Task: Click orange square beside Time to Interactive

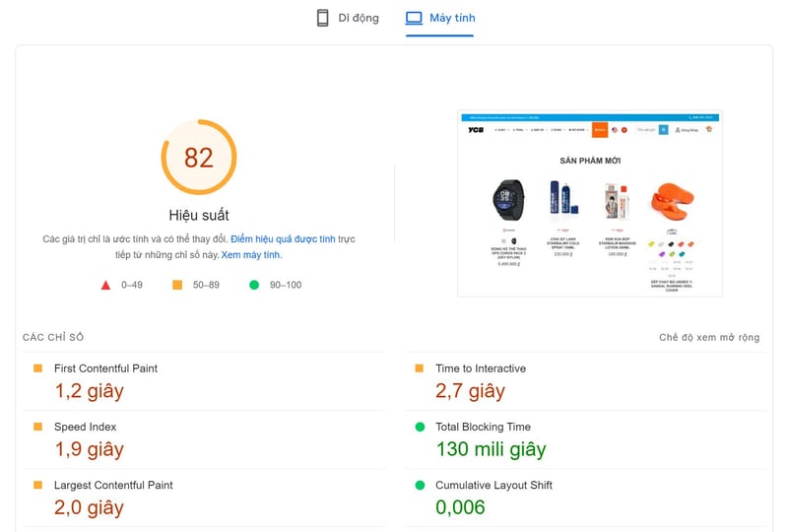Action: pos(420,368)
